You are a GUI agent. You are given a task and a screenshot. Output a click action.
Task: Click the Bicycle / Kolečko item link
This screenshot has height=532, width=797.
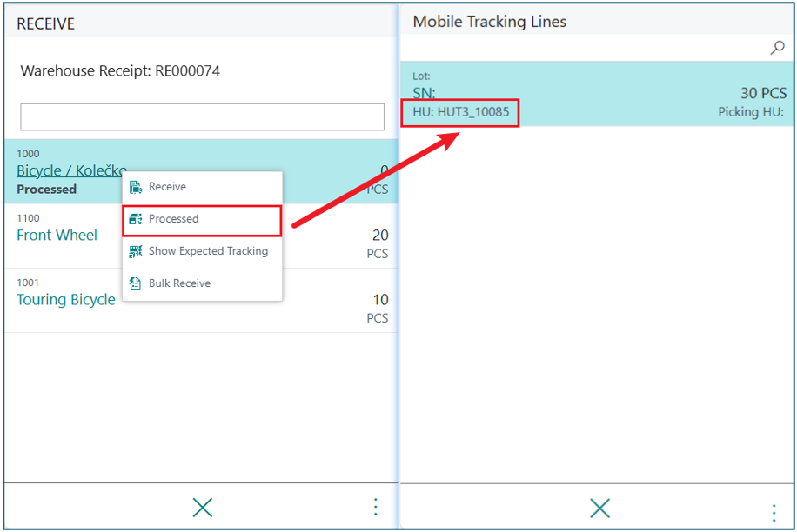coord(70,170)
